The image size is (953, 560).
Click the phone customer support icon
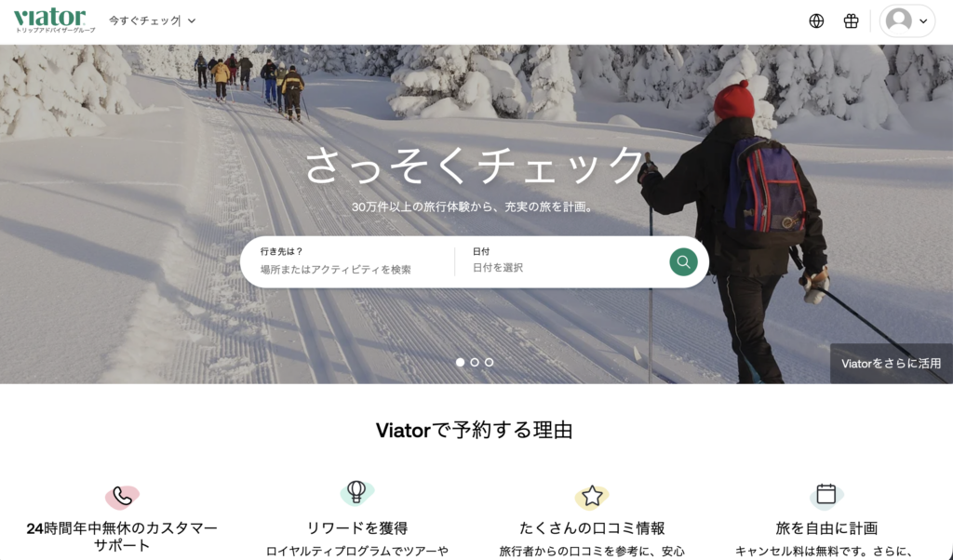point(122,497)
